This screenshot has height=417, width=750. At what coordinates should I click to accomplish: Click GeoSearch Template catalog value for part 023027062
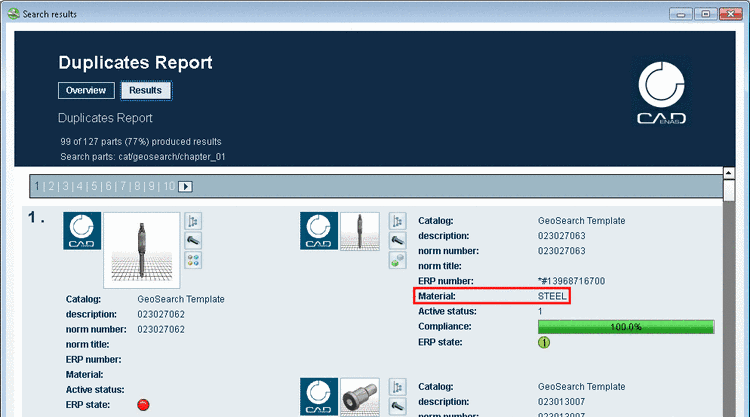pyautogui.click(x=181, y=299)
